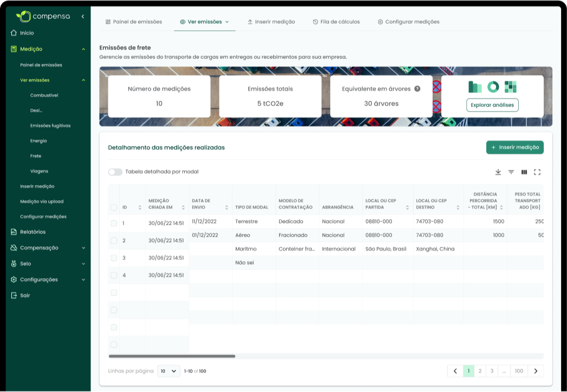Click the Explorar análises button
Screen dimensions: 567x392
[492, 105]
